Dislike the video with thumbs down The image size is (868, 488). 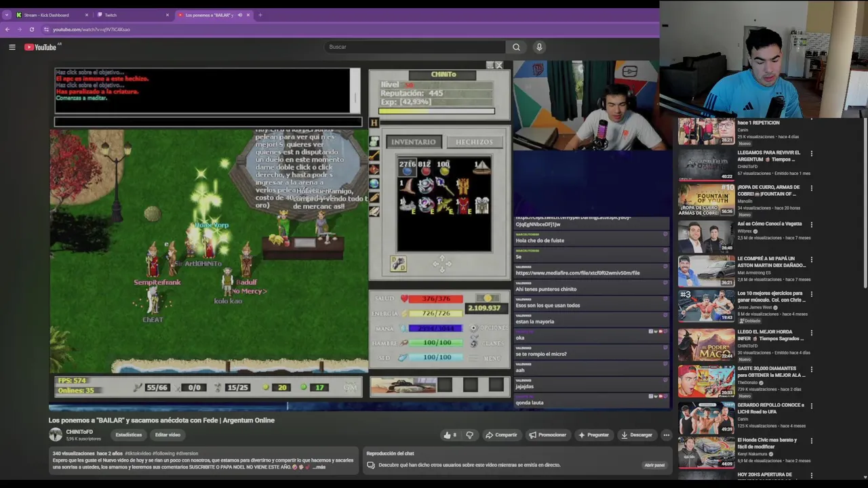click(x=469, y=435)
